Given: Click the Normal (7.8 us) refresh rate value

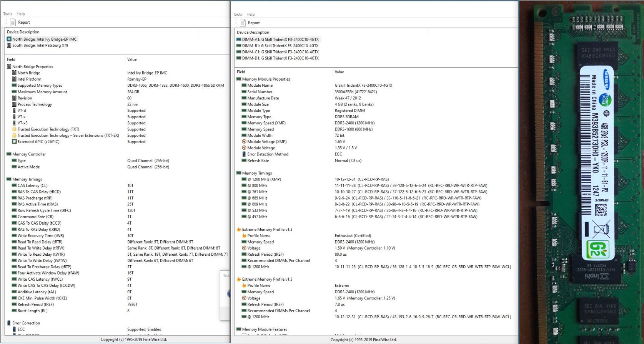Looking at the screenshot, I should [348, 160].
